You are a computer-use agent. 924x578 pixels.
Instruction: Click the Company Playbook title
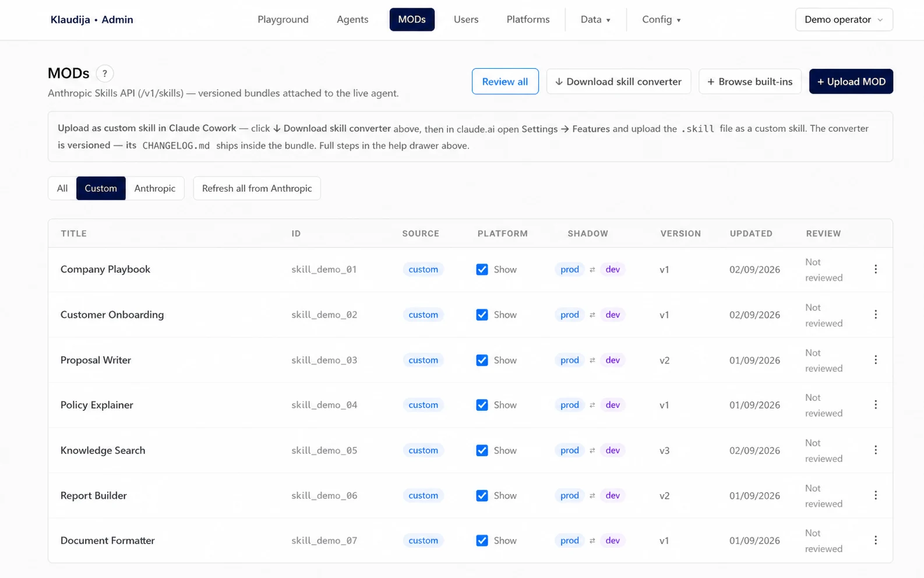pyautogui.click(x=105, y=269)
